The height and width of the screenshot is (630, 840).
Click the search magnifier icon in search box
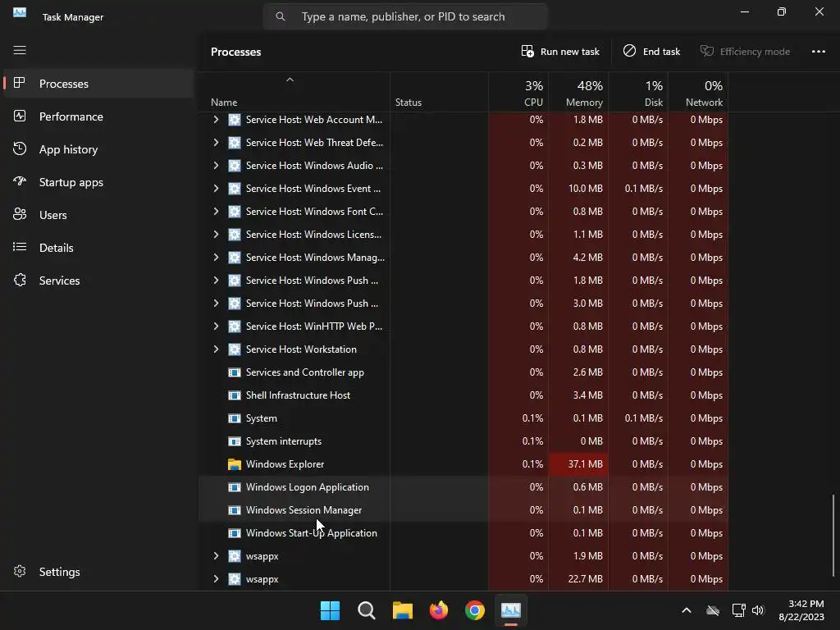pos(281,16)
